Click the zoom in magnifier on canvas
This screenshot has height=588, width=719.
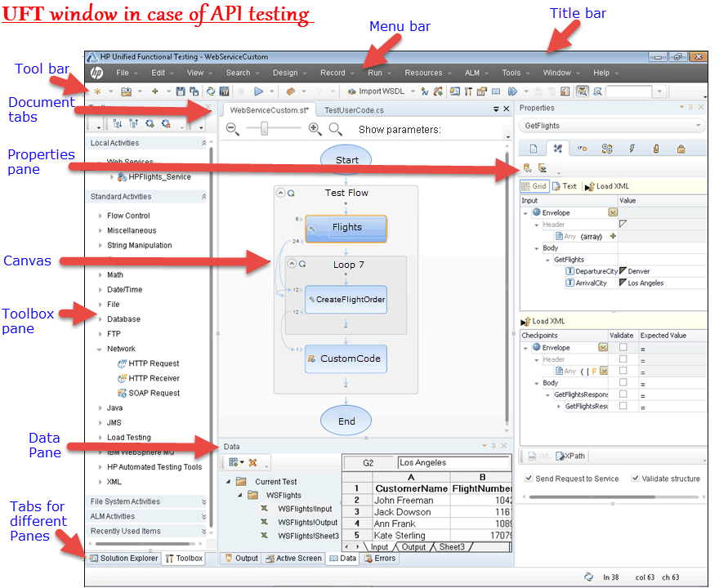click(x=315, y=129)
